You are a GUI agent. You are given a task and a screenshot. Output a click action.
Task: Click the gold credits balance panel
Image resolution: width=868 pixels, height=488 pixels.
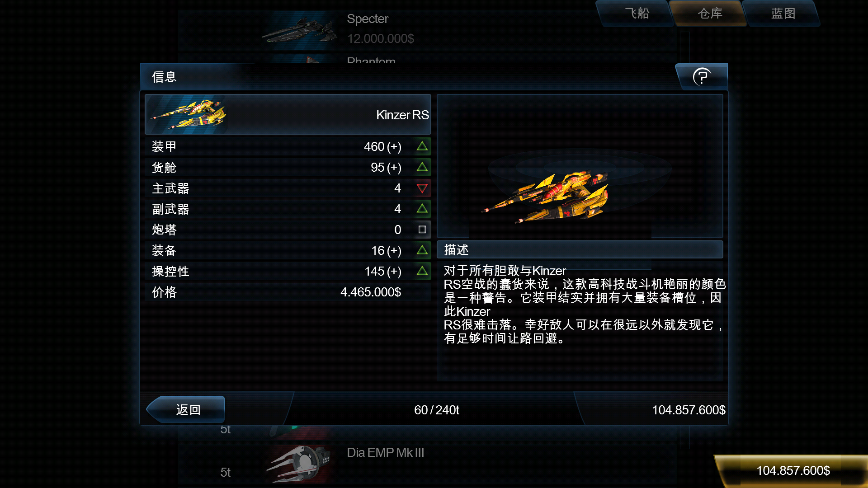pyautogui.click(x=793, y=471)
